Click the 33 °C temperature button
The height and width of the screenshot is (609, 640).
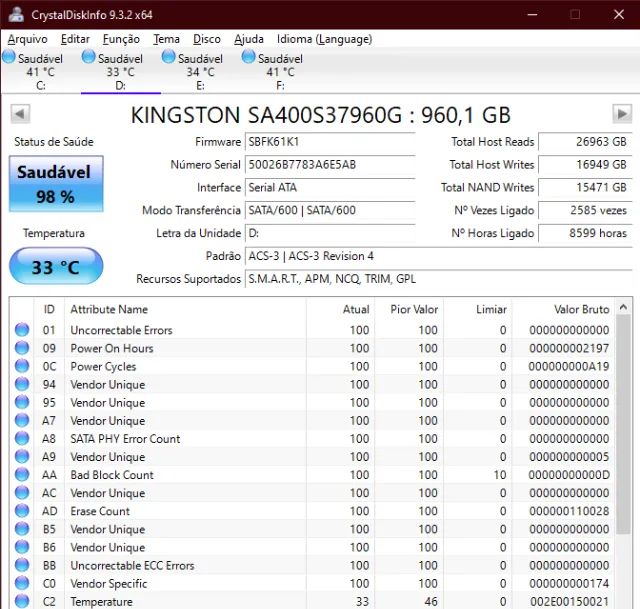tap(56, 266)
